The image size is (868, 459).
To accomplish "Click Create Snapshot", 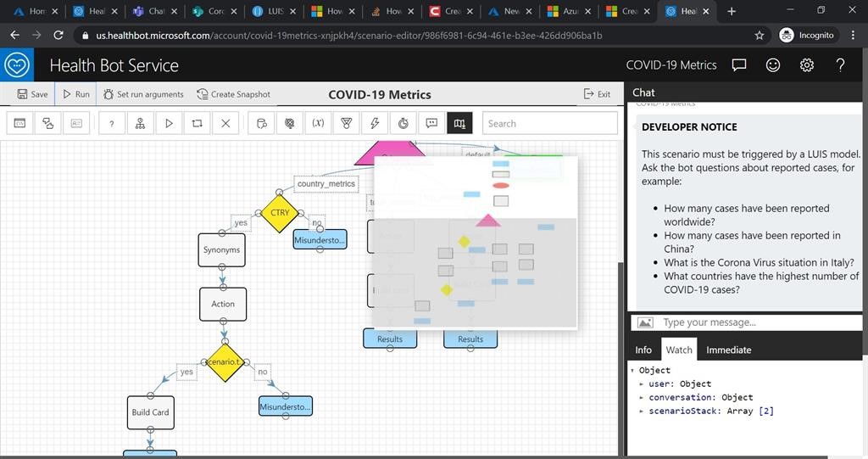I will point(234,94).
